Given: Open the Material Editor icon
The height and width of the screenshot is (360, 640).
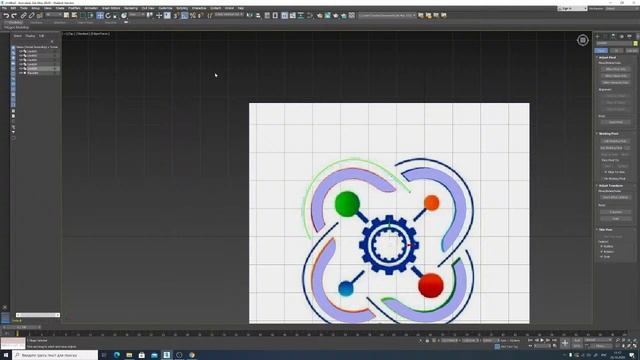Looking at the screenshot, I should click(x=310, y=16).
